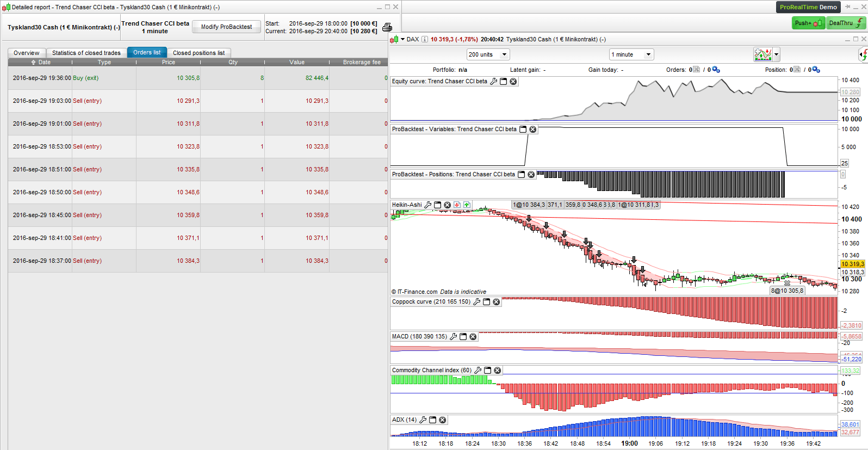Image resolution: width=868 pixels, height=450 pixels.
Task: Remove the Coppock curve indicator panel
Action: point(496,302)
